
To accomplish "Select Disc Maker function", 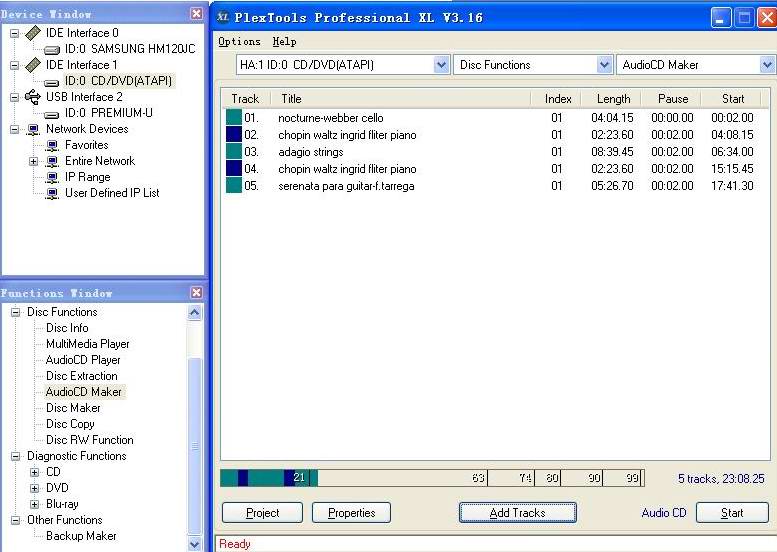I will [73, 408].
